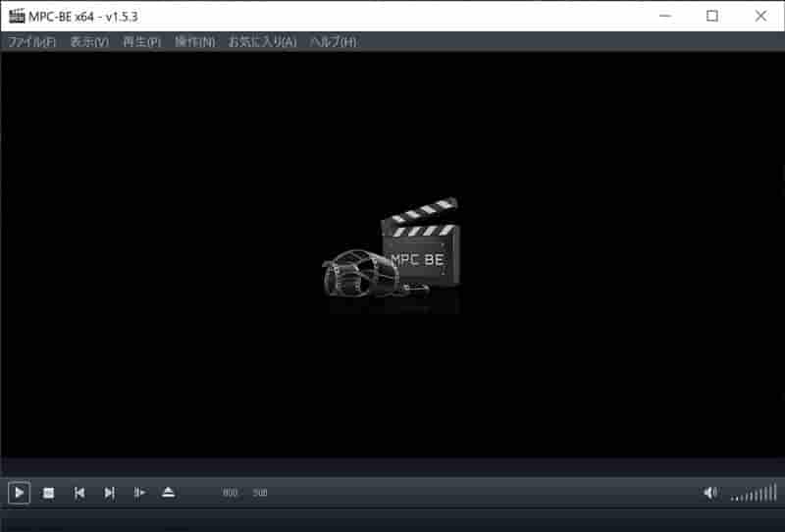Set volume on the volume bar slider
This screenshot has height=532, width=785.
click(x=753, y=494)
